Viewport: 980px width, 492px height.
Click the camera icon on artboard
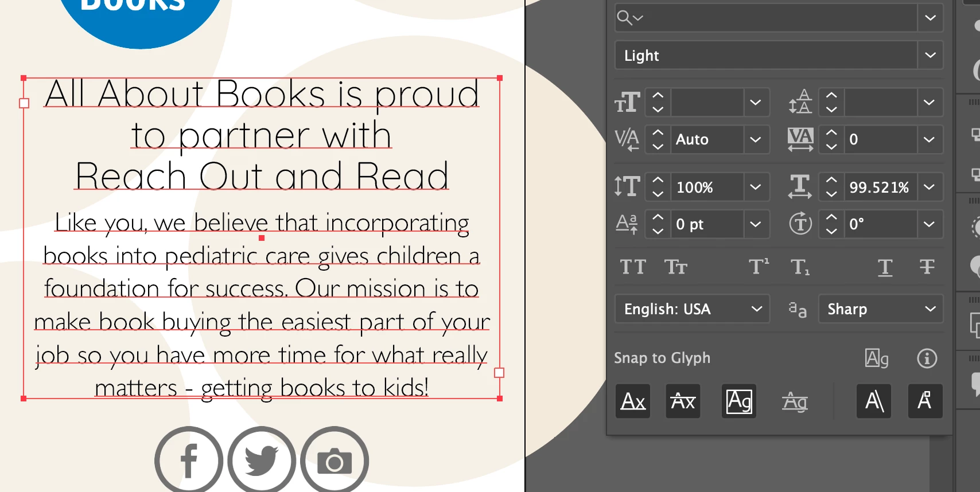click(335, 460)
